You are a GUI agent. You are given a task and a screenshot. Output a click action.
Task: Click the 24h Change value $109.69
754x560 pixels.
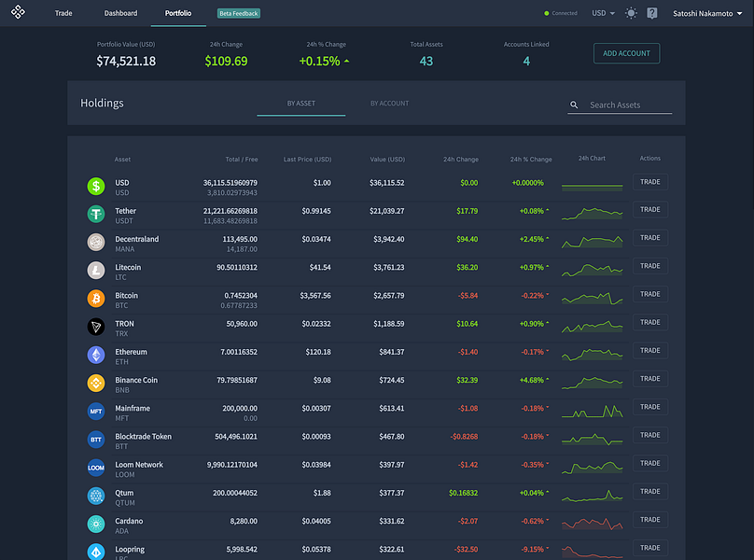click(226, 61)
